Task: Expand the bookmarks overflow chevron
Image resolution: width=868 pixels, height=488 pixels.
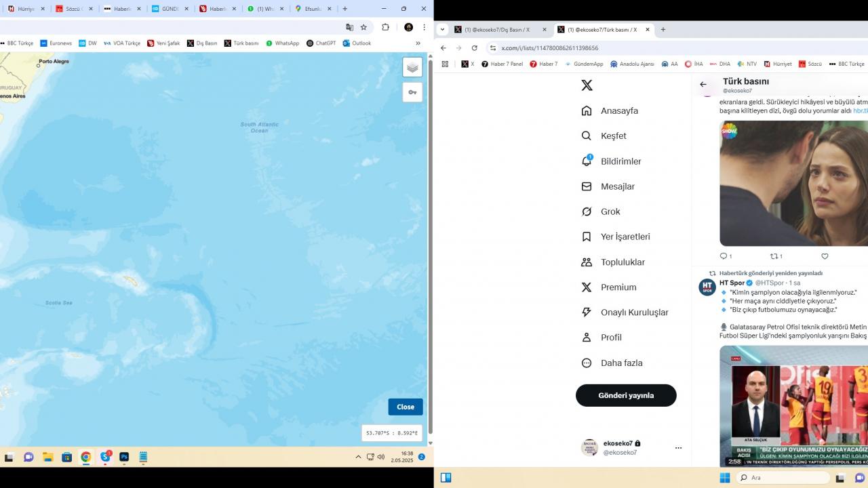Action: 418,43
